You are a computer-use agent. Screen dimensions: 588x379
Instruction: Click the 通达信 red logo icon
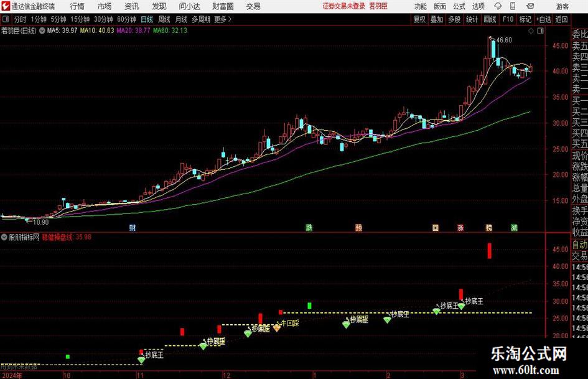coord(6,6)
